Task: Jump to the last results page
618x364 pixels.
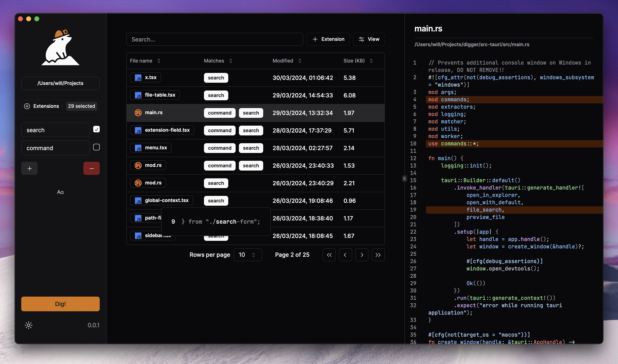Action: pyautogui.click(x=378, y=255)
